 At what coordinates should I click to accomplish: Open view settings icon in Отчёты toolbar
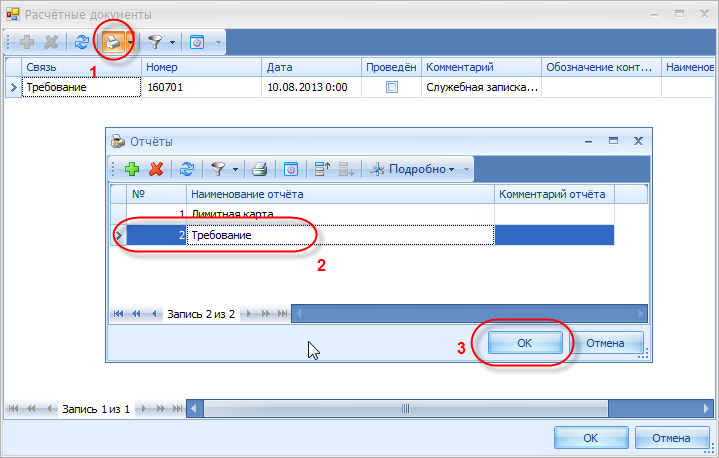coord(291,169)
